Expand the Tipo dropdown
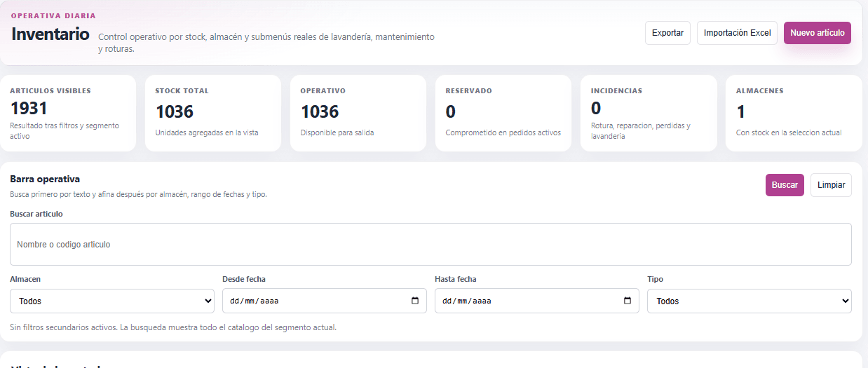This screenshot has height=368, width=868. tap(749, 301)
